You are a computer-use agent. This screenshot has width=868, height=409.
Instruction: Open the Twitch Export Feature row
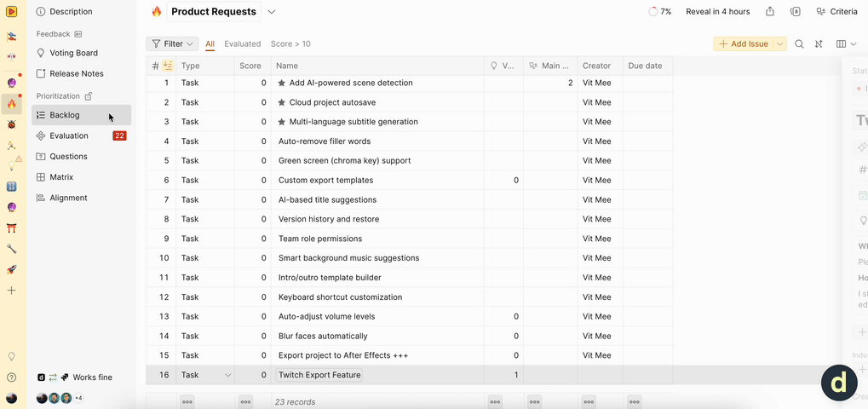[319, 375]
